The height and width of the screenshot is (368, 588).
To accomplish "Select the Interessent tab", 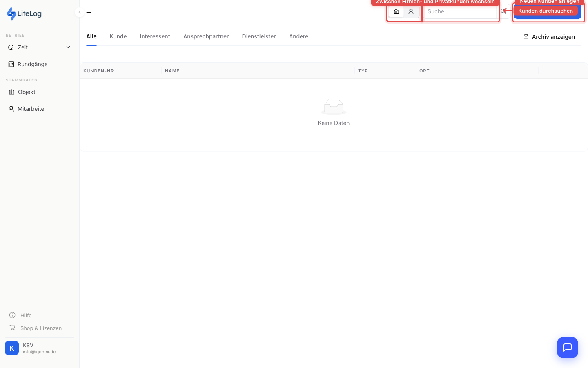I will click(x=155, y=36).
